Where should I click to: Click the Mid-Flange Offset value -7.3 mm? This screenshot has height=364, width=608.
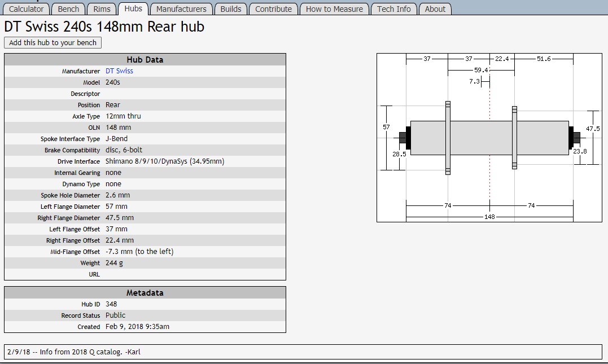[139, 251]
